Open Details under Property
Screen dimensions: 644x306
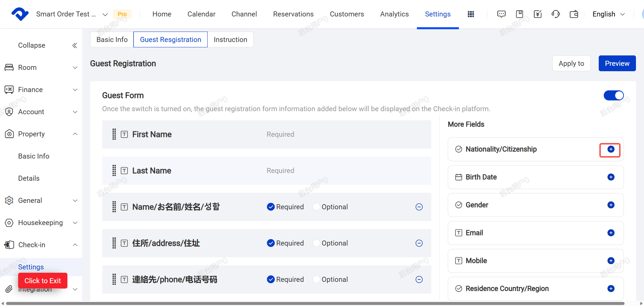click(29, 178)
